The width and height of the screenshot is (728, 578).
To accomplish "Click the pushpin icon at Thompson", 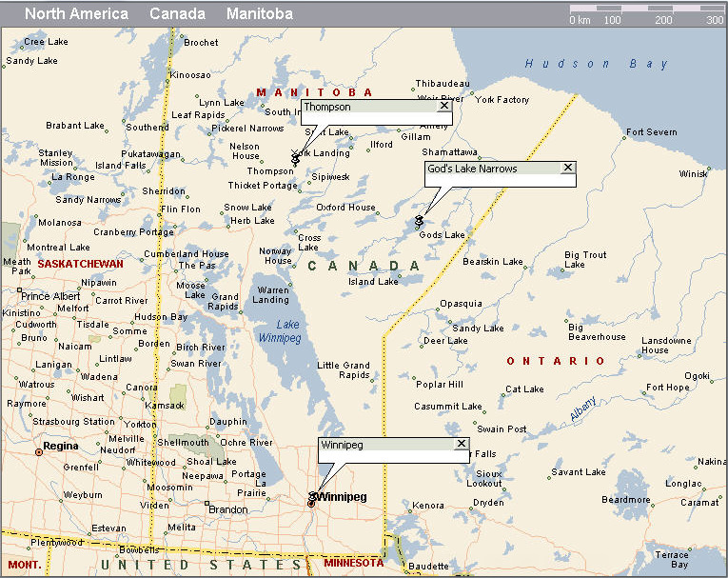I will 295,158.
